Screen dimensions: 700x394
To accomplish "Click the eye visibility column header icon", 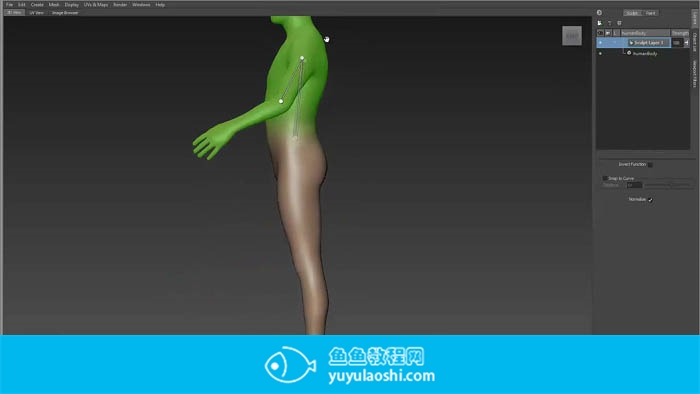I will [600, 33].
